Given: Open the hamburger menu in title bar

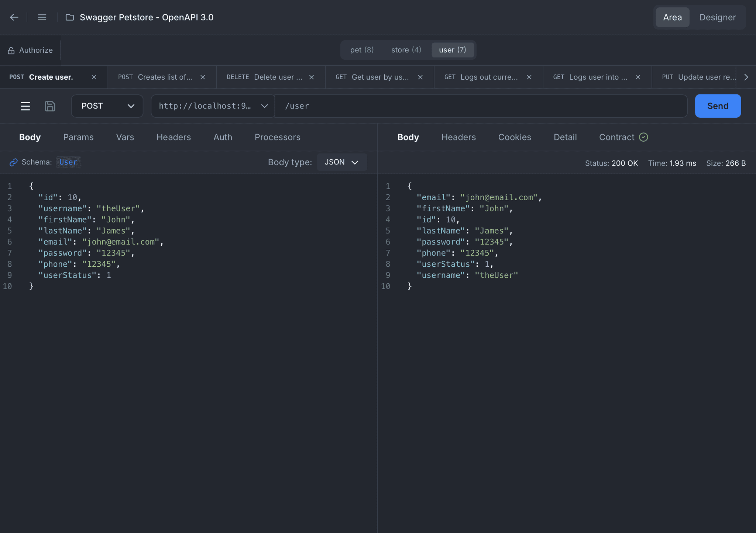Looking at the screenshot, I should coord(42,17).
